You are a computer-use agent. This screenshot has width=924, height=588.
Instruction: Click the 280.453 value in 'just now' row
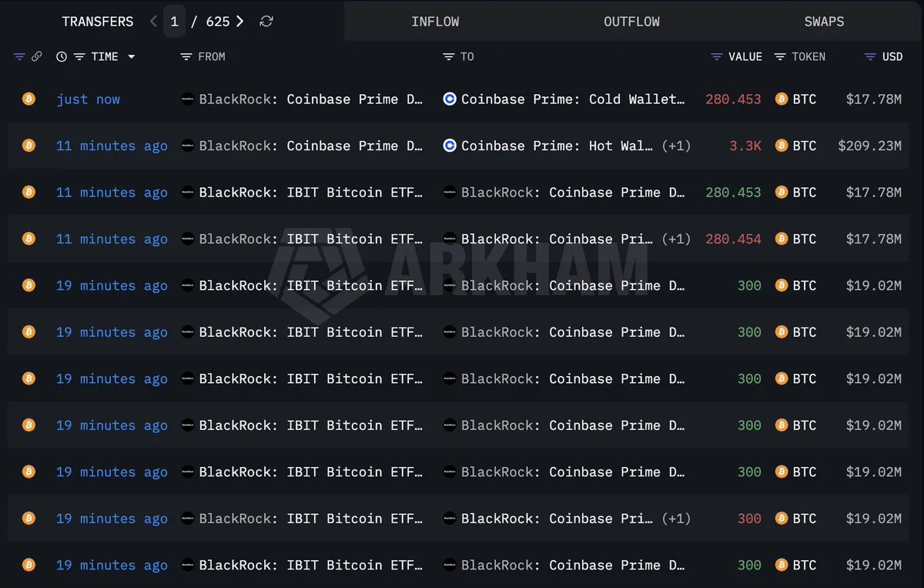(733, 99)
